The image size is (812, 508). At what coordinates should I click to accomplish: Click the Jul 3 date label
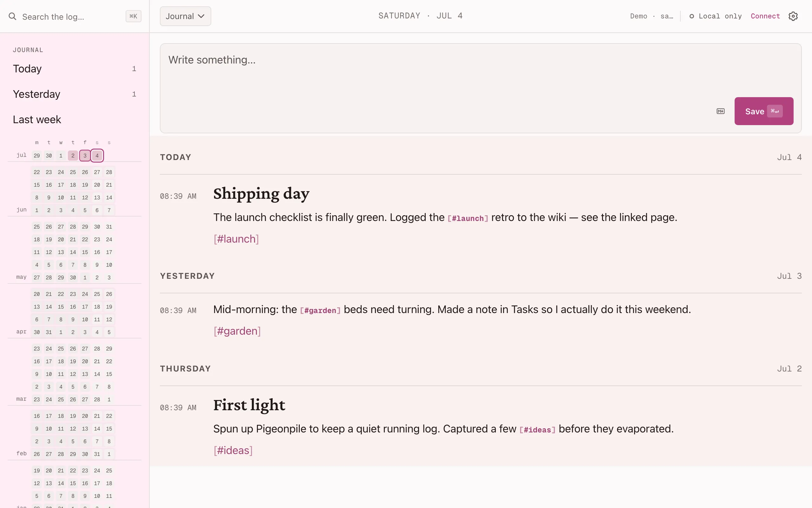pos(789,276)
